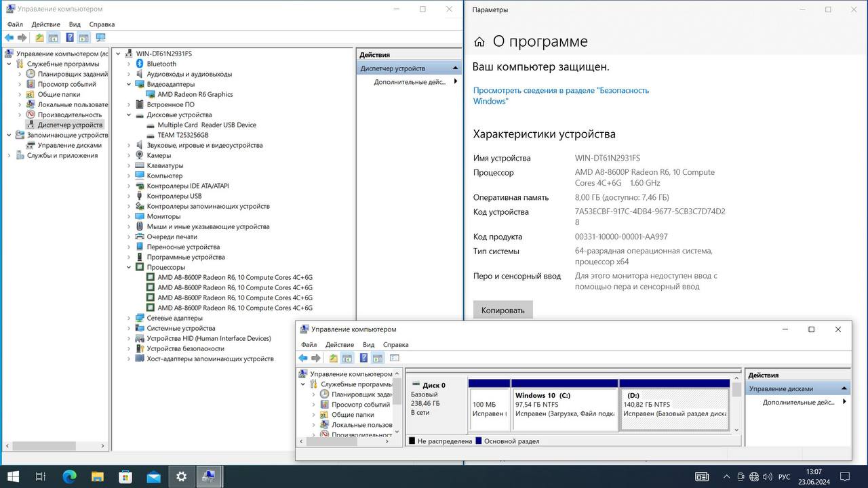The height and width of the screenshot is (488, 868).
Task: Click the Back arrow in the Device Manager toolbar
Action: 9,38
